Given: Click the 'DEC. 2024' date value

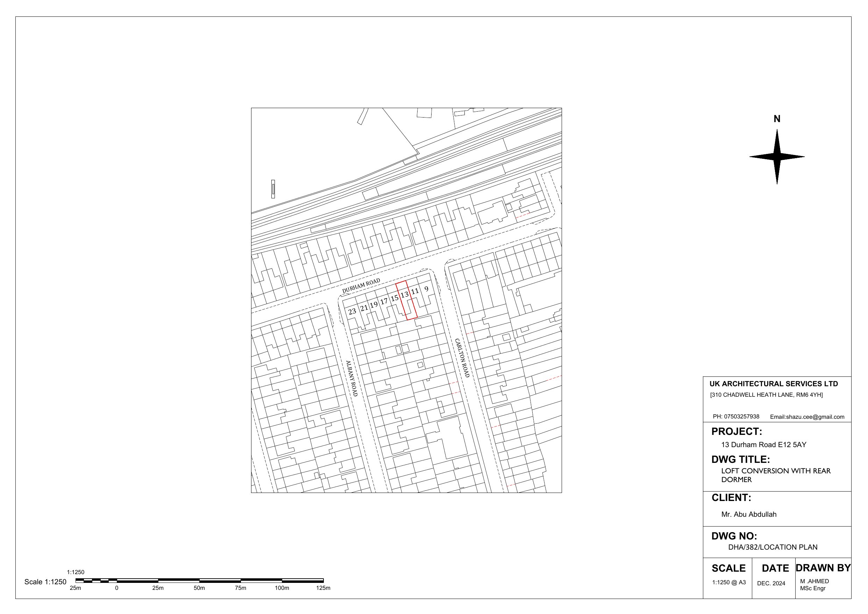Looking at the screenshot, I should point(771,583).
